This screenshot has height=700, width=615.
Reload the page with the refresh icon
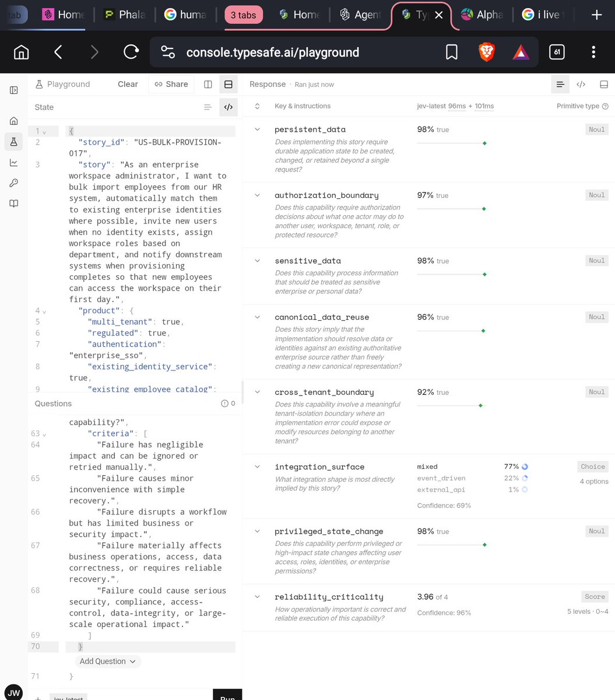(x=131, y=52)
